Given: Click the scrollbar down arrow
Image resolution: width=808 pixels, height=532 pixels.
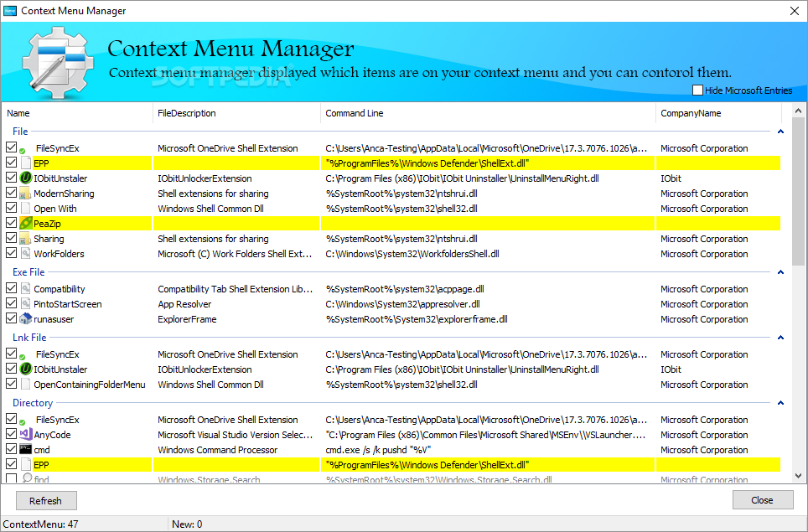Looking at the screenshot, I should [798, 476].
